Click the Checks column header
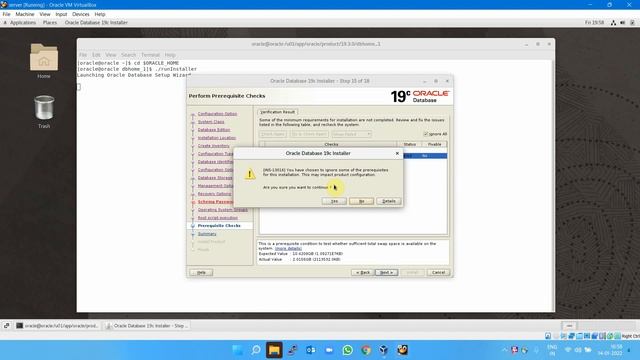This screenshot has height=360, width=640. [x=331, y=144]
